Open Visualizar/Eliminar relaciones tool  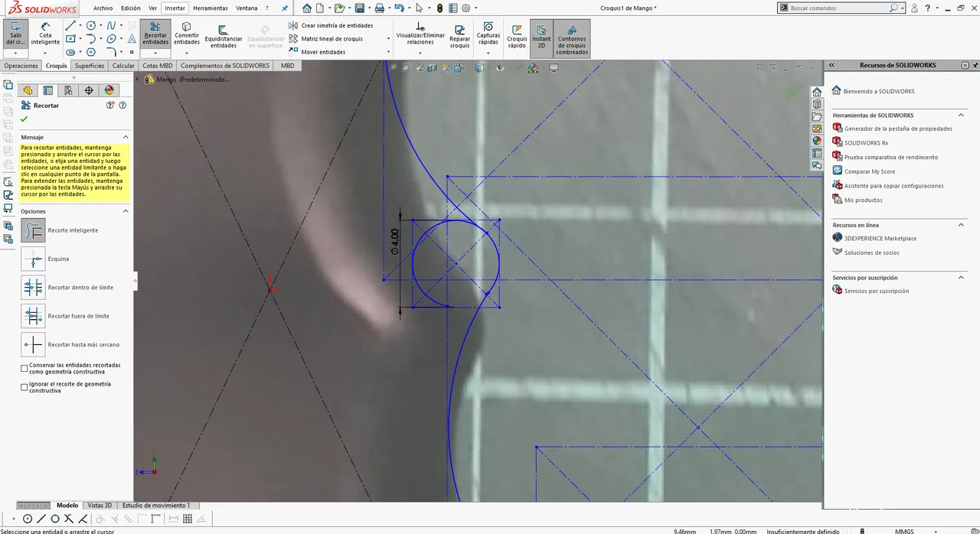pos(420,34)
